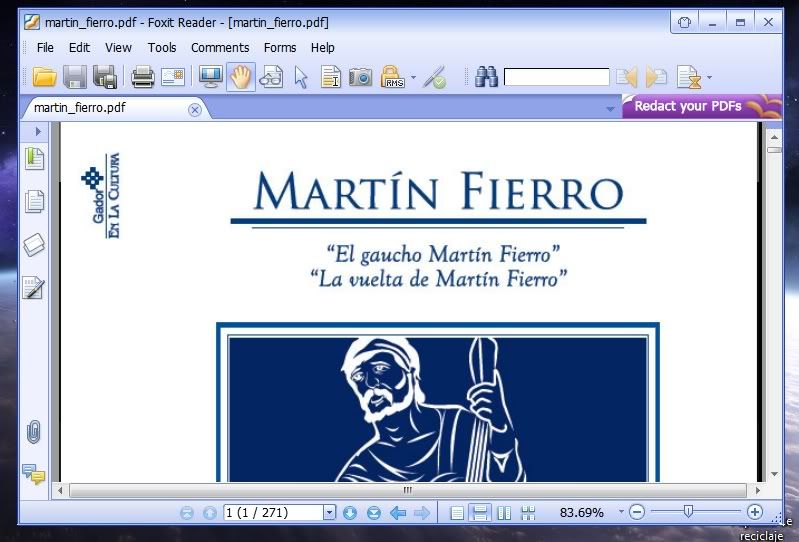799x542 pixels.
Task: Print the document using printer icon
Action: (x=143, y=77)
